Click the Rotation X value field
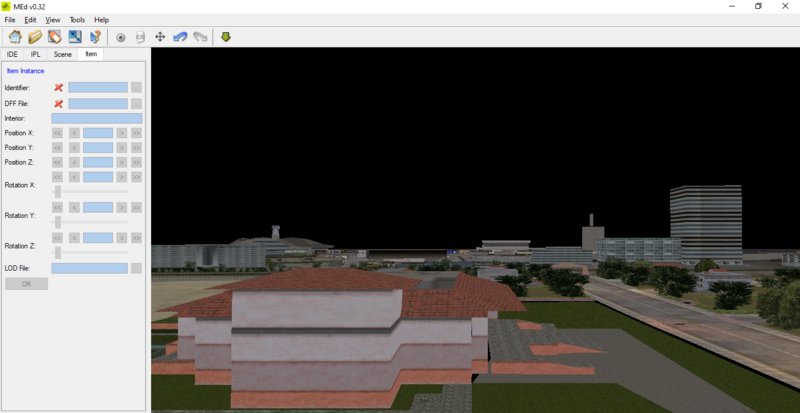Viewport: 800px width, 413px height. [98, 177]
